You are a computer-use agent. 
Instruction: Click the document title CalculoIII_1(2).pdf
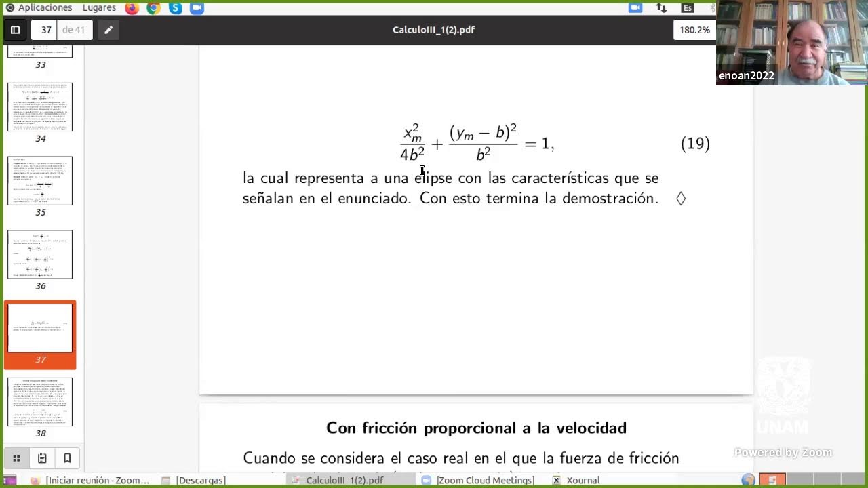pos(433,30)
